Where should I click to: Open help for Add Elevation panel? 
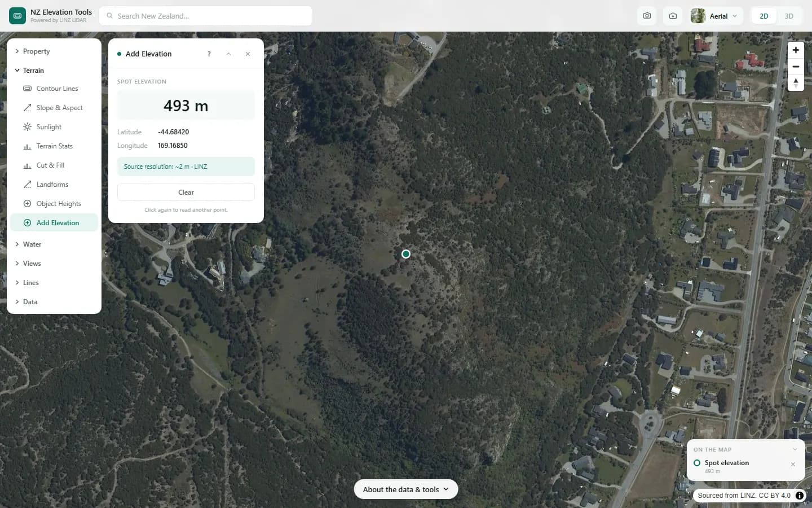tap(209, 54)
